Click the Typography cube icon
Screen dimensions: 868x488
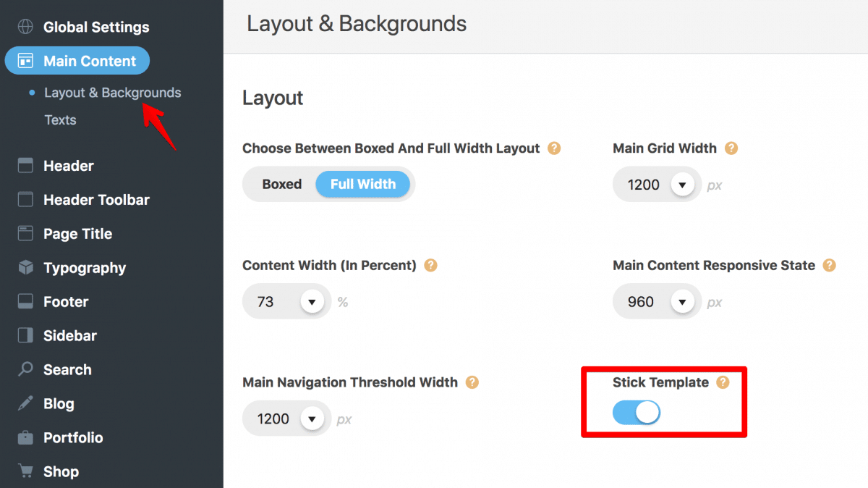[23, 267]
